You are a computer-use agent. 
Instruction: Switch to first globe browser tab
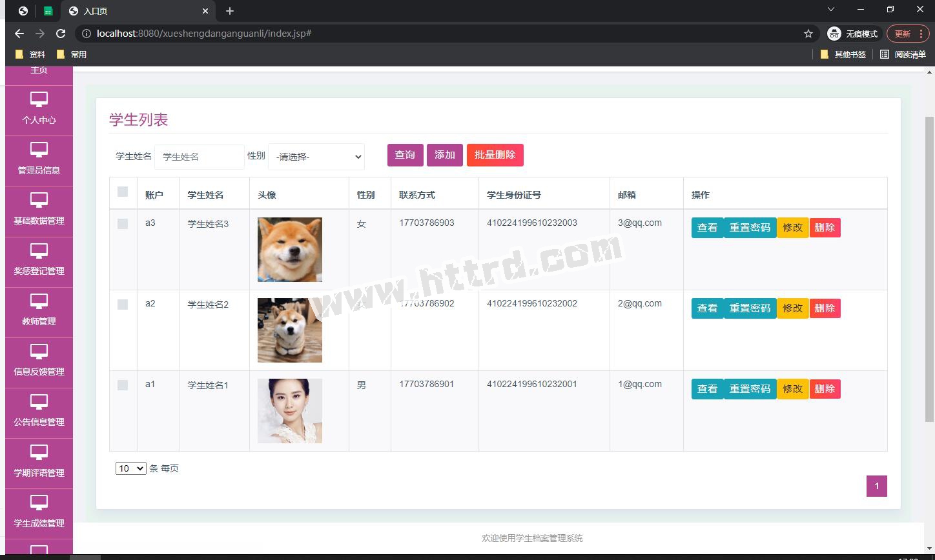pos(23,11)
